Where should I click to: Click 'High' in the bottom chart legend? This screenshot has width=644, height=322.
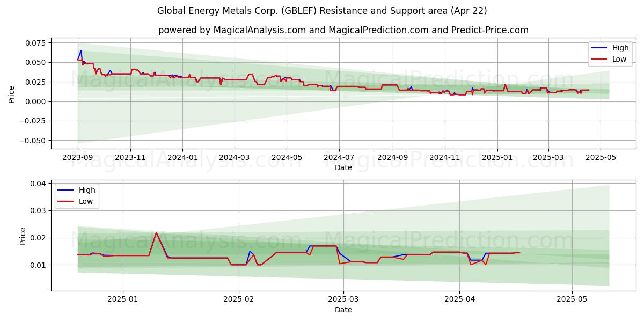click(x=87, y=190)
